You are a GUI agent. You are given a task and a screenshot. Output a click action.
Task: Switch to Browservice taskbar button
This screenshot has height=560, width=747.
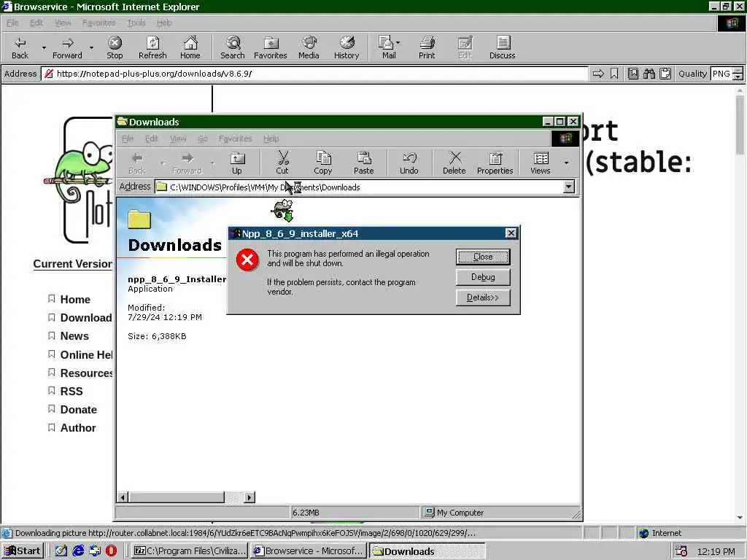coord(309,551)
